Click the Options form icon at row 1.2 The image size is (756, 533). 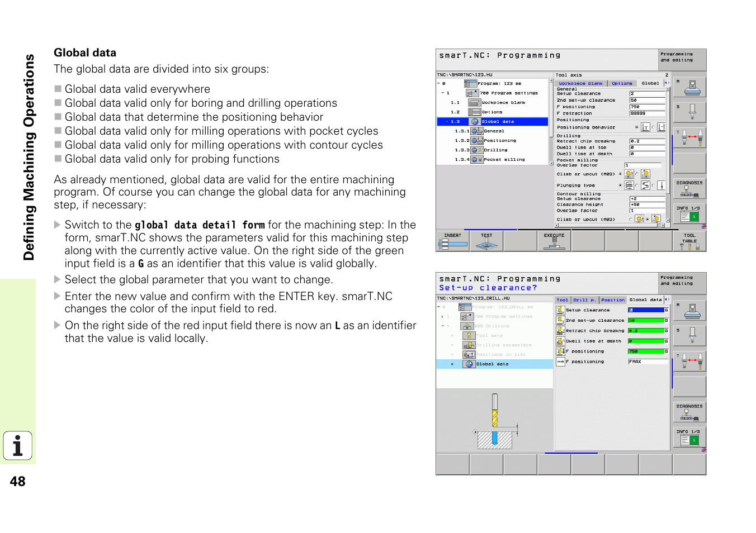pos(475,112)
